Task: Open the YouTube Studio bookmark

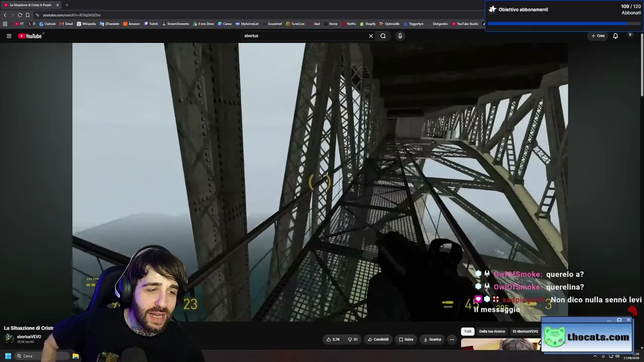Action: (x=465, y=24)
